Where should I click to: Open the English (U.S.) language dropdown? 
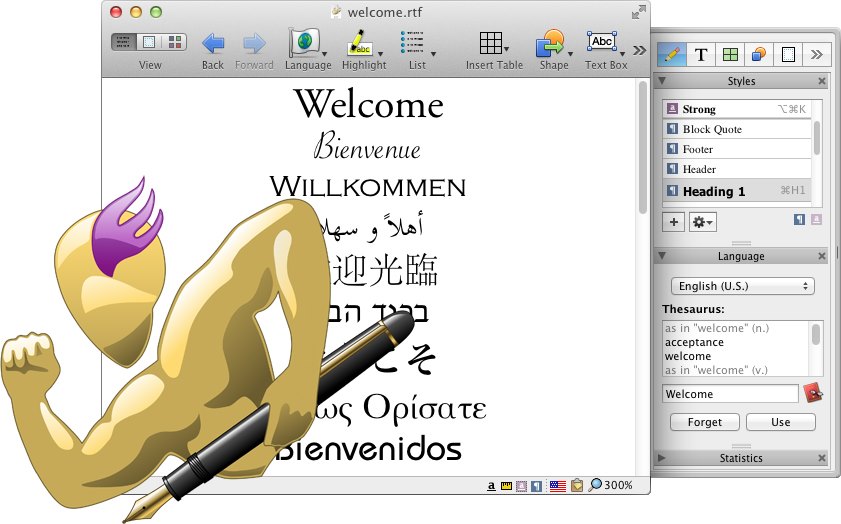pyautogui.click(x=741, y=286)
